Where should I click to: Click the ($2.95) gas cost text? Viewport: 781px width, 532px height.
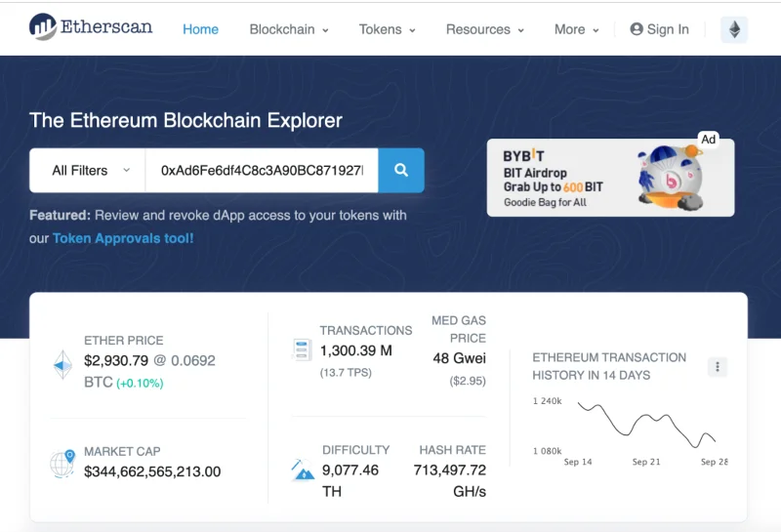(x=468, y=381)
